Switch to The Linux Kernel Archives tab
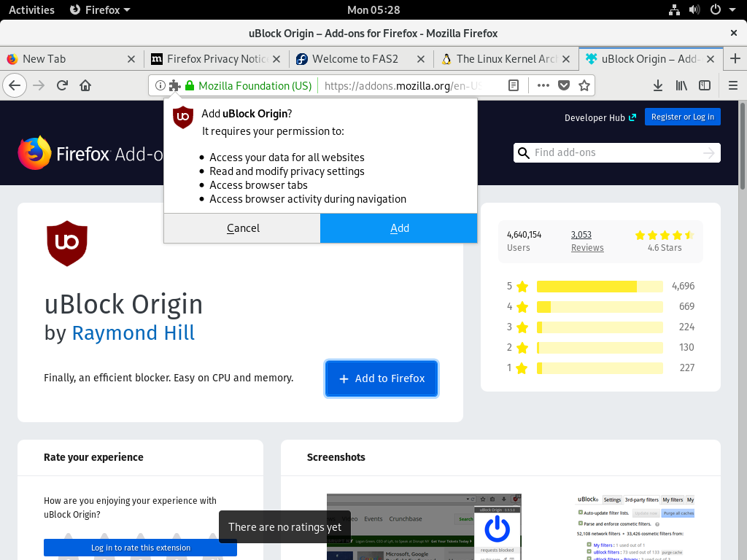This screenshot has height=560, width=747. (505, 59)
